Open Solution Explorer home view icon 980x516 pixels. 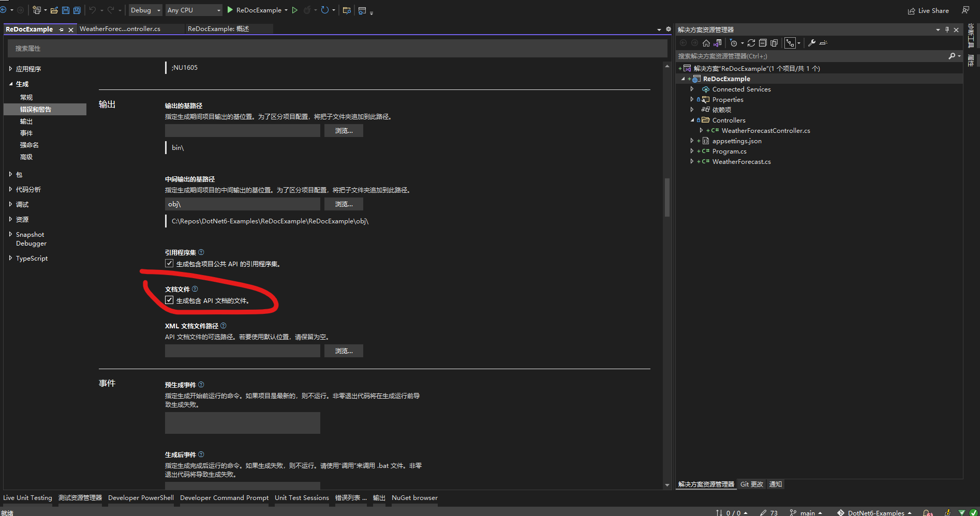pyautogui.click(x=706, y=43)
